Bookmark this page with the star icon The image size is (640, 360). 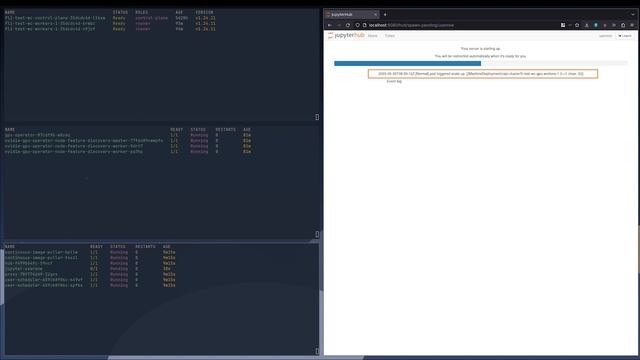[577, 25]
